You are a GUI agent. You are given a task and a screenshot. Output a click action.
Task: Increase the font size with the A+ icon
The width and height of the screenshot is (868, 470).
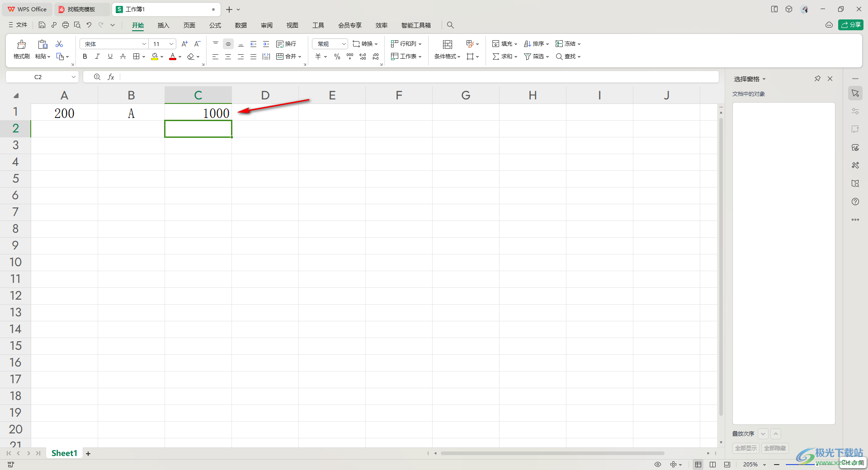tap(184, 44)
